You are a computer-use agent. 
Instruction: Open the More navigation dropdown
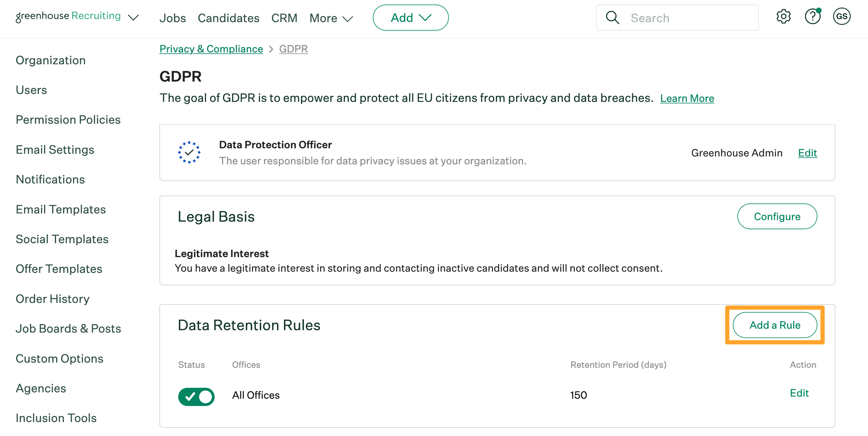tap(331, 18)
